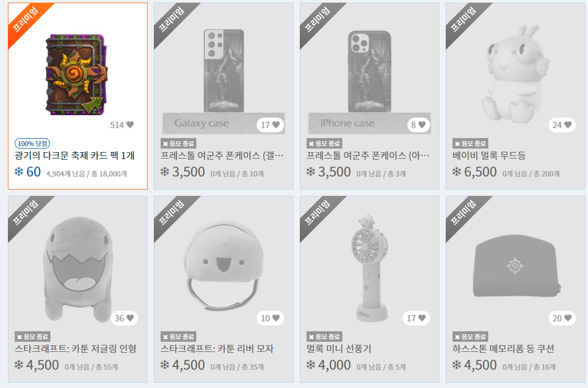Viewport: 588px width, 388px height.
Task: Open the Galaxy phone case thumbnail
Action: pos(224,82)
